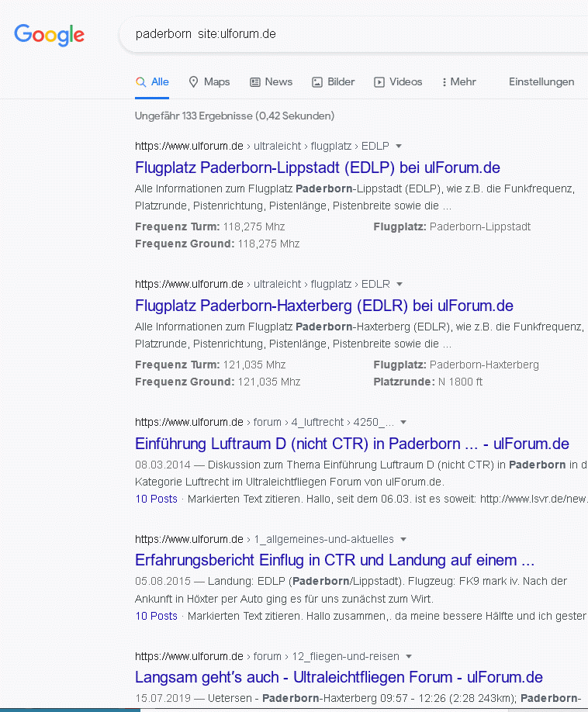
Task: Click the date '05.08.2015' in snippet
Action: 163,581
